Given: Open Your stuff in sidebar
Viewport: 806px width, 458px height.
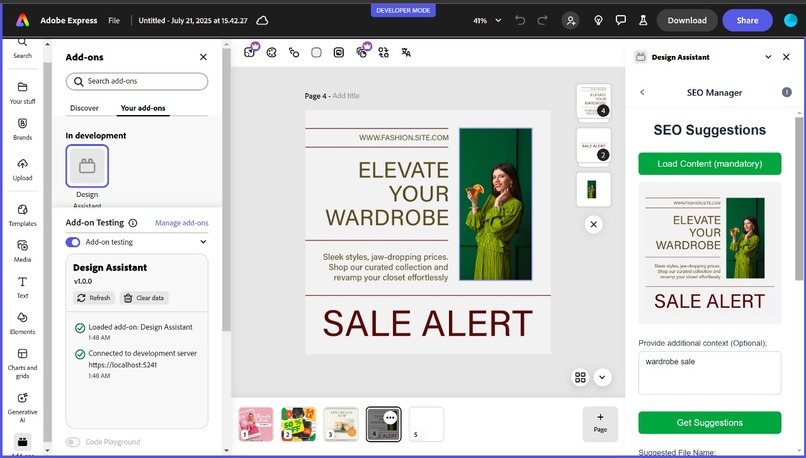Looking at the screenshot, I should [22, 93].
